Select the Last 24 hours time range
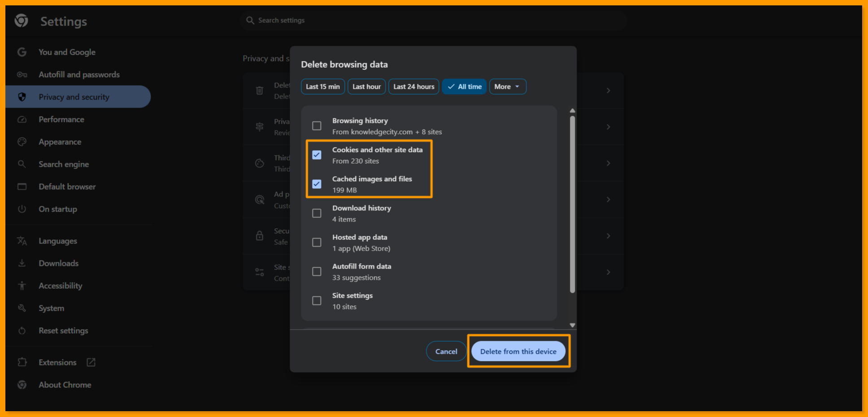The height and width of the screenshot is (417, 868). point(414,87)
